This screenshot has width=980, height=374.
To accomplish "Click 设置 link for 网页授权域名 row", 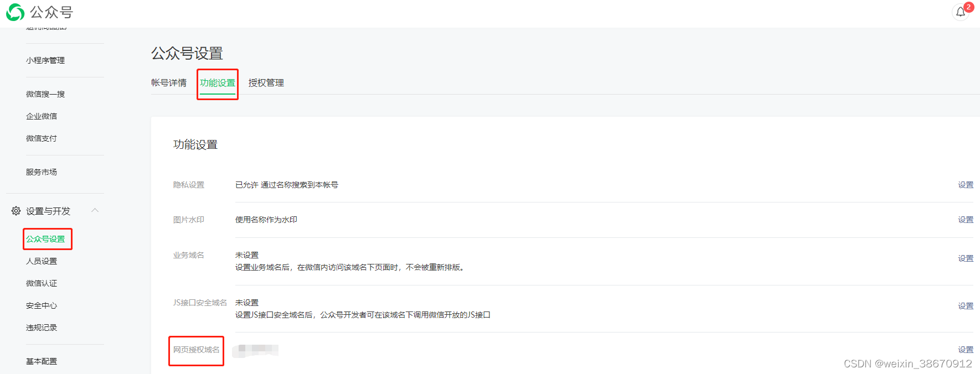I will [966, 350].
